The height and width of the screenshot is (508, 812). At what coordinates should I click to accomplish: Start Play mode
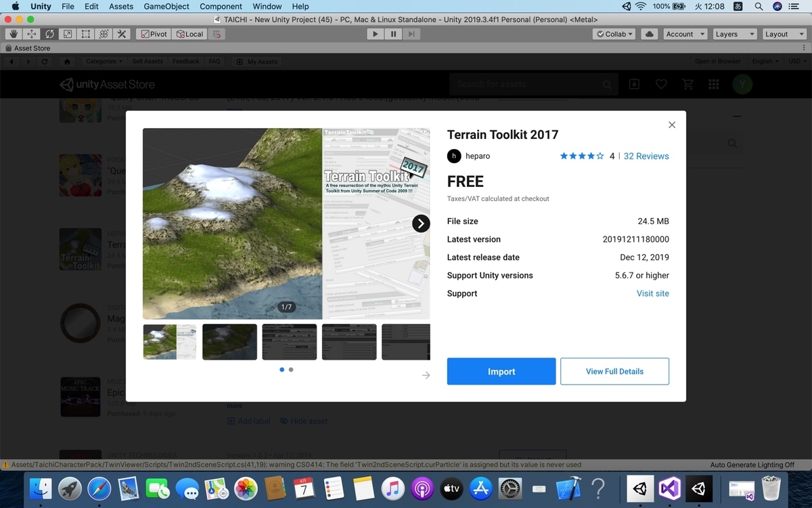tap(376, 34)
